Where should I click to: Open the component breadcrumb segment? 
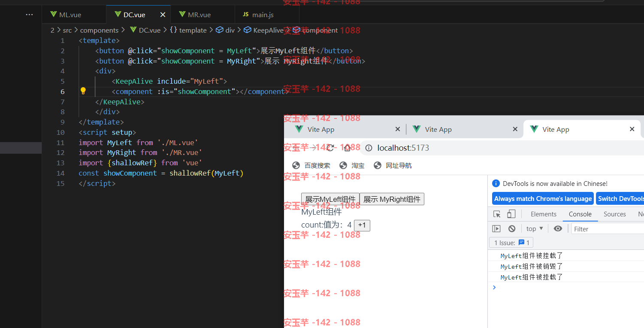pos(315,30)
